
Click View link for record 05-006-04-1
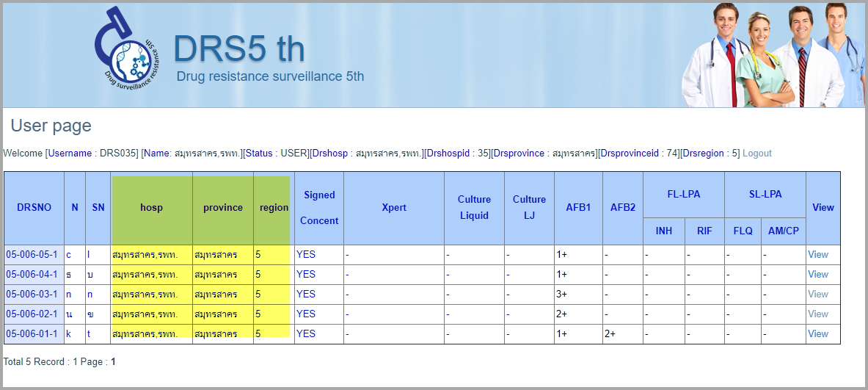(817, 275)
